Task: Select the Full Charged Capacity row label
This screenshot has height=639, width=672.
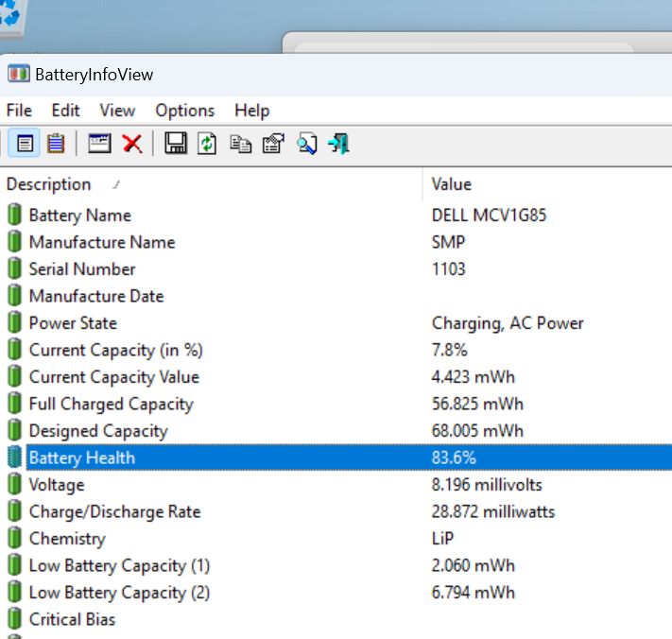Action: click(x=111, y=405)
